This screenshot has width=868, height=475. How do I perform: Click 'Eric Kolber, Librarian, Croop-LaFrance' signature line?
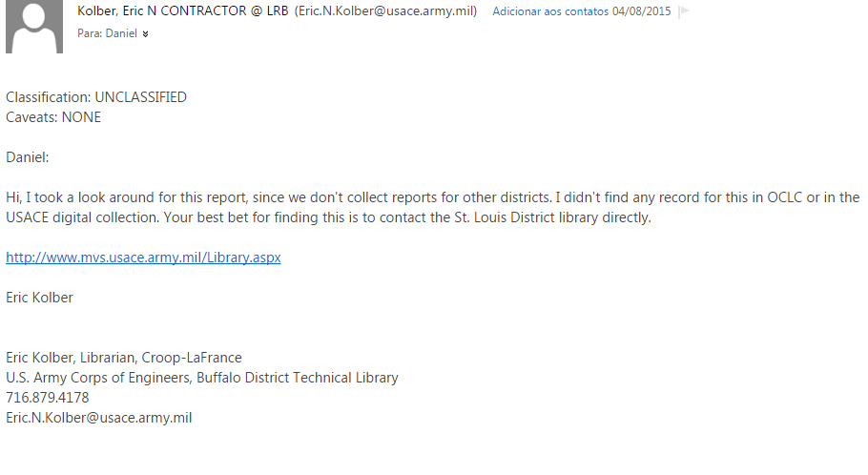[x=124, y=358]
